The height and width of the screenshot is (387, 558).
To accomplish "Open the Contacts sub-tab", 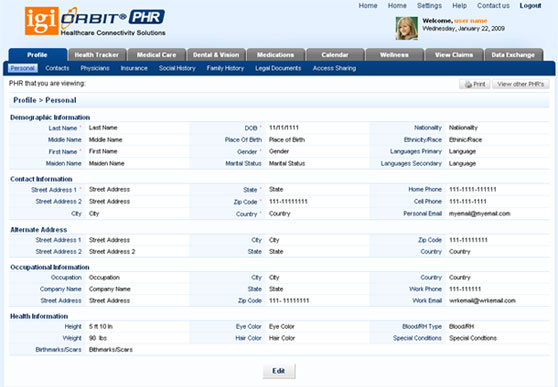I will 57,68.
